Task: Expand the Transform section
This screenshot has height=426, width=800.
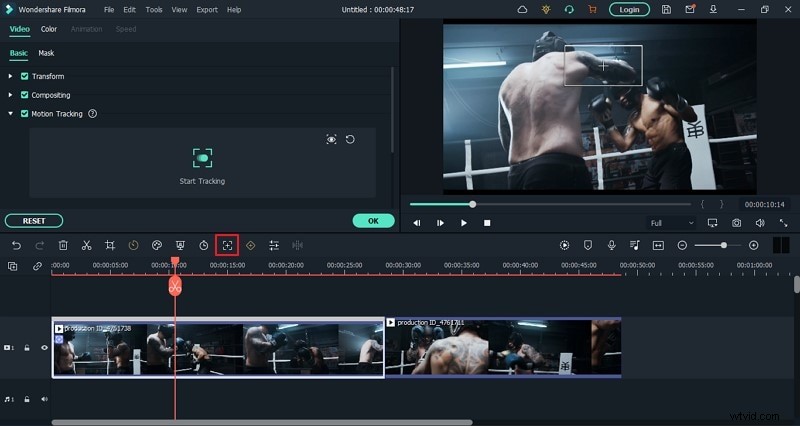Action: tap(10, 76)
